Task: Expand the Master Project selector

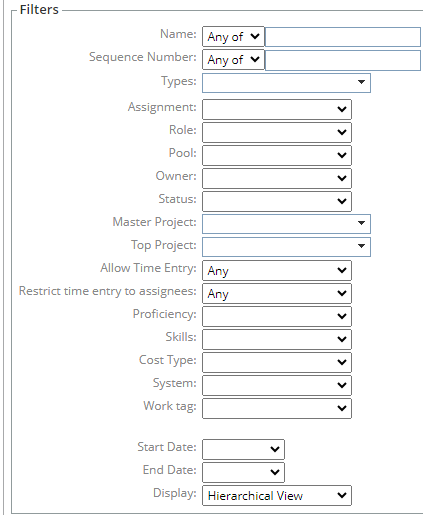Action: click(286, 224)
